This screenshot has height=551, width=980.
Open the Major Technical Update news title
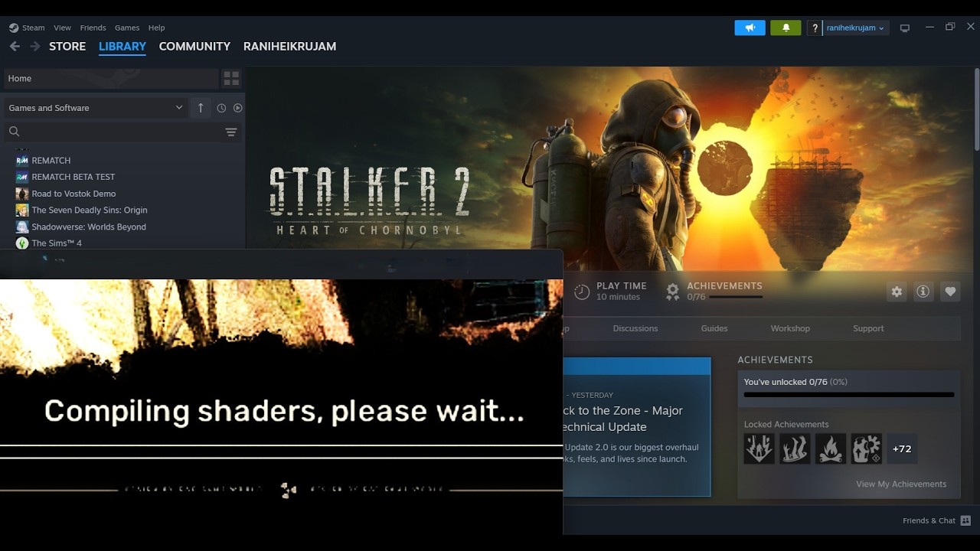coord(623,419)
